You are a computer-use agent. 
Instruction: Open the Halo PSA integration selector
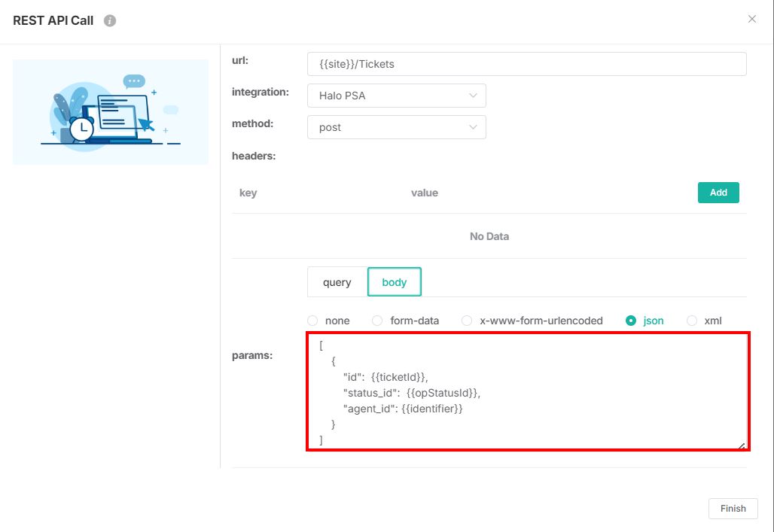tap(392, 96)
